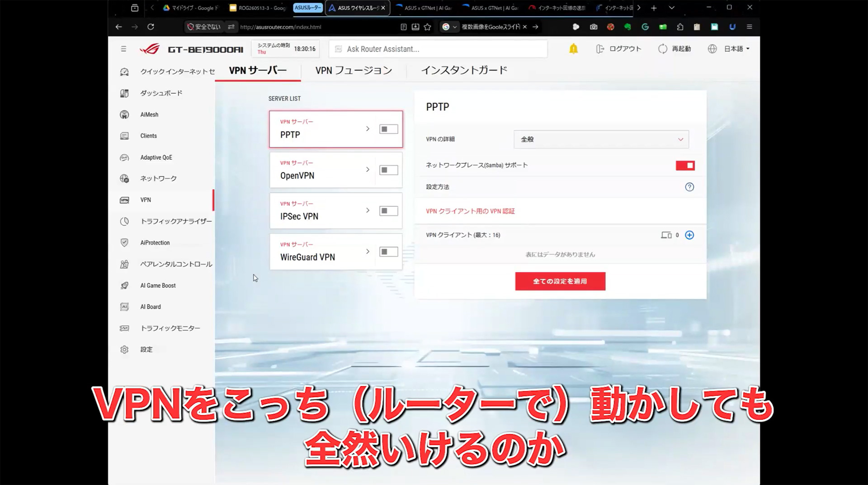Click the asusrouter.com address bar

coord(281,27)
